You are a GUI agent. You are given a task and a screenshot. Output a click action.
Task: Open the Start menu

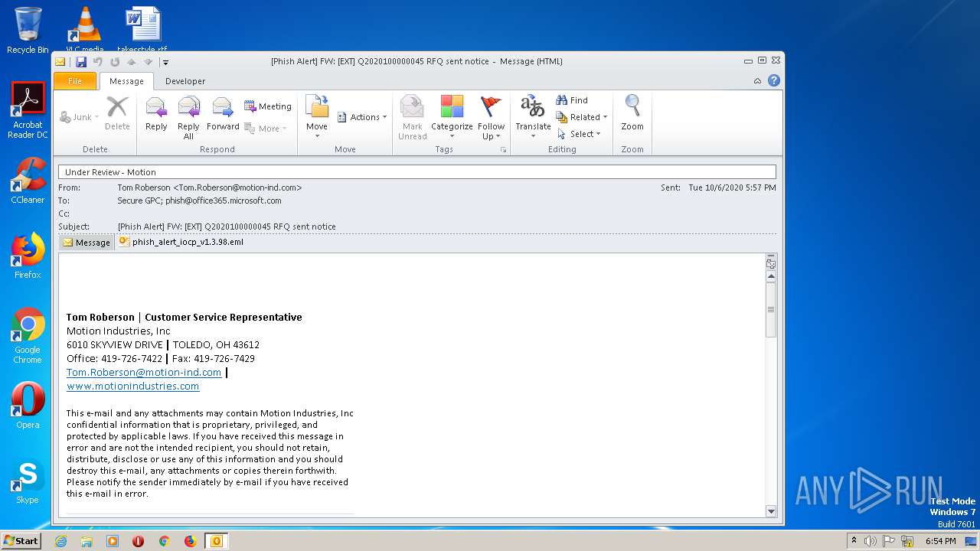tap(21, 541)
